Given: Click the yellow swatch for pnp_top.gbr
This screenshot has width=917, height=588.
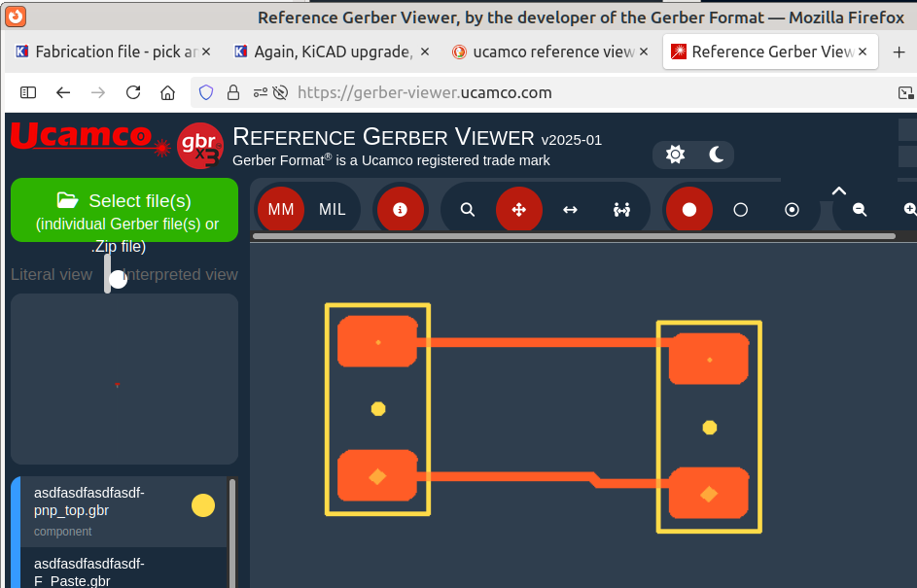Looking at the screenshot, I should pyautogui.click(x=202, y=505).
